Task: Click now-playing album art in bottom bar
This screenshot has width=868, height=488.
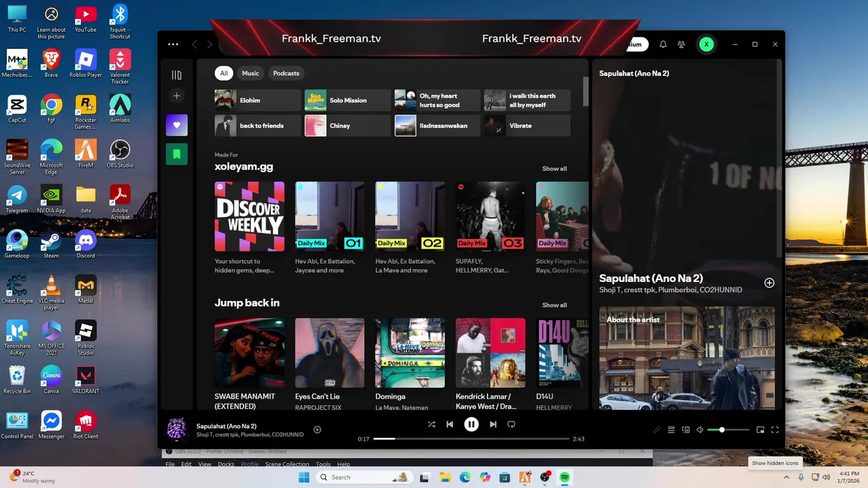Action: [177, 430]
